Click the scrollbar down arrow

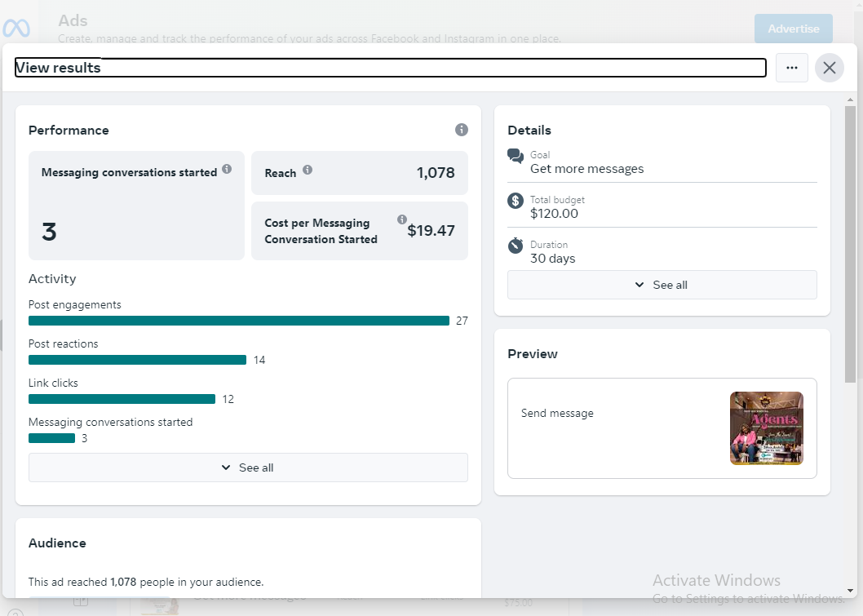(x=850, y=591)
